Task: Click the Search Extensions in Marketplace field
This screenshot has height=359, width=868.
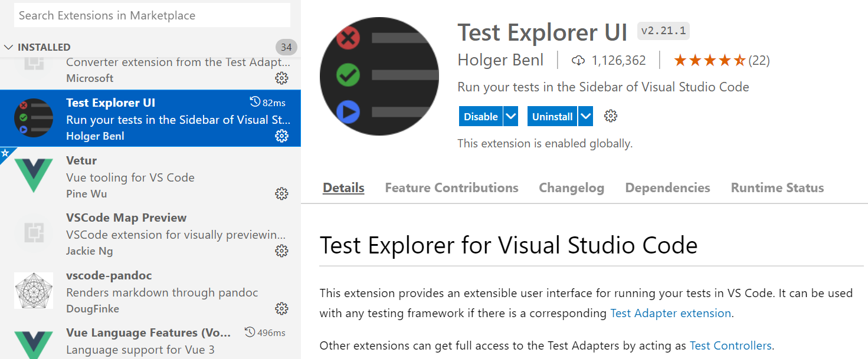Action: (x=152, y=15)
